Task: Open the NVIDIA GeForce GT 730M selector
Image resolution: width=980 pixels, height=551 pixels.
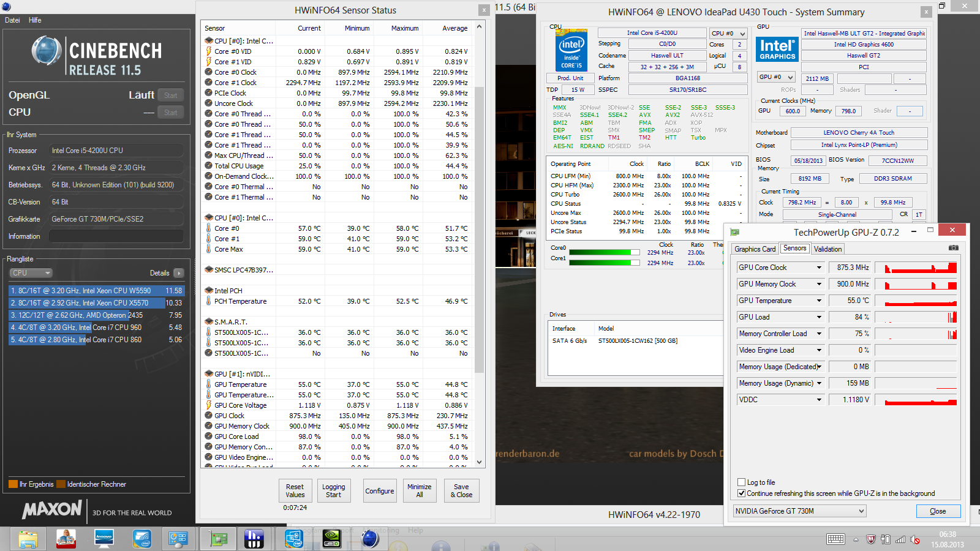Action: coord(800,511)
